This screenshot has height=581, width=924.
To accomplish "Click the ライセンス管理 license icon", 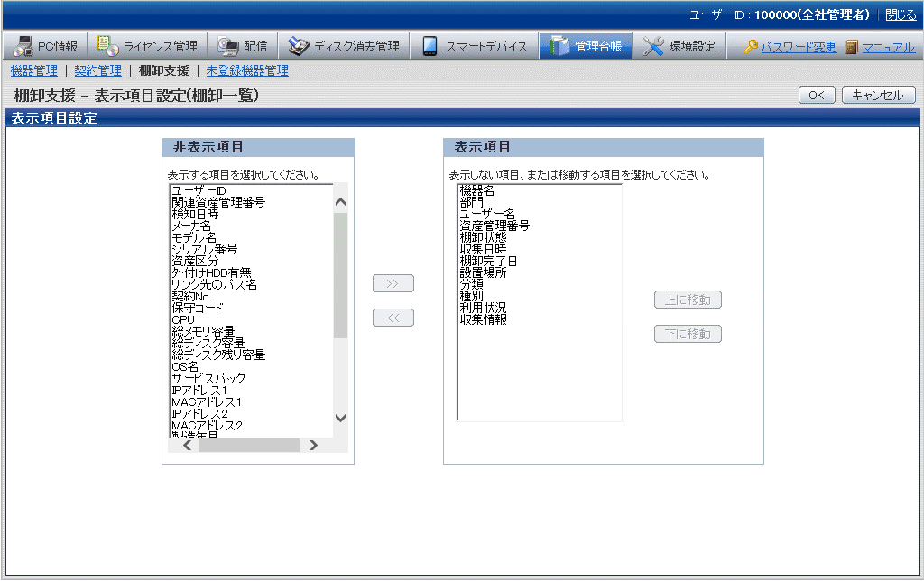I will click(x=108, y=45).
